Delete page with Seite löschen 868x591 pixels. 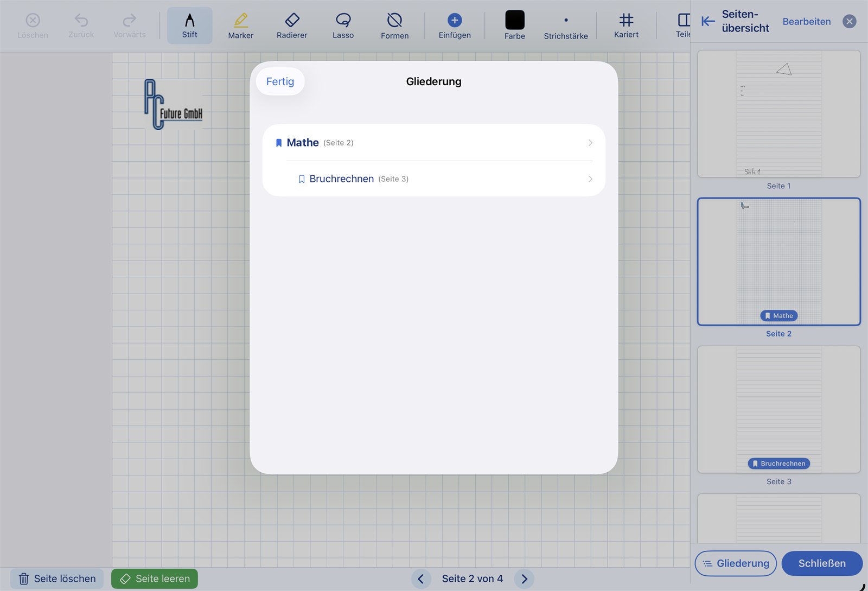(57, 579)
